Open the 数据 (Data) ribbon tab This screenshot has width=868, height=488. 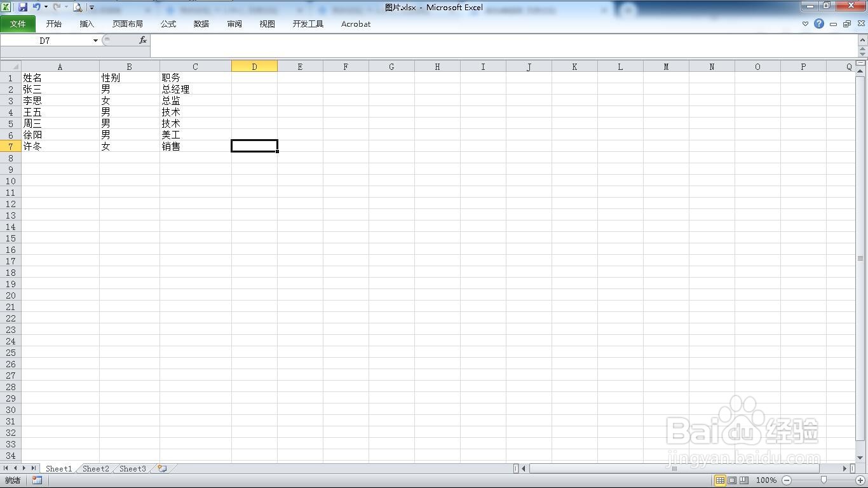click(201, 24)
